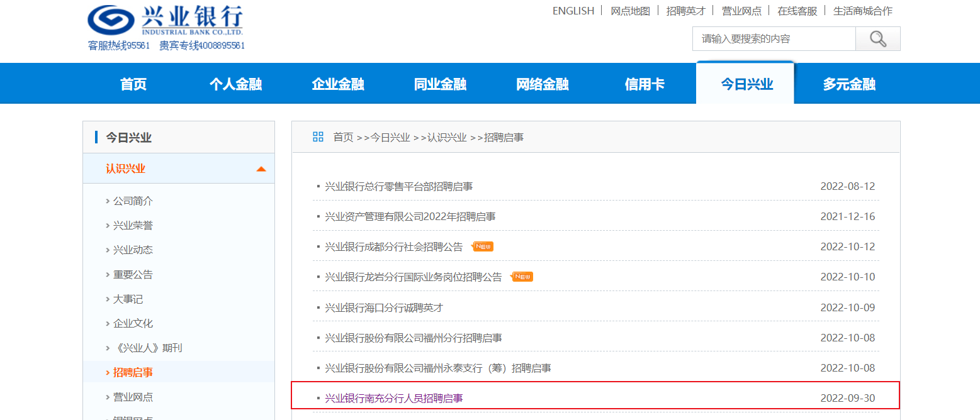The width and height of the screenshot is (980, 420).
Task: Click the Industrial Bank logo
Action: tap(165, 21)
